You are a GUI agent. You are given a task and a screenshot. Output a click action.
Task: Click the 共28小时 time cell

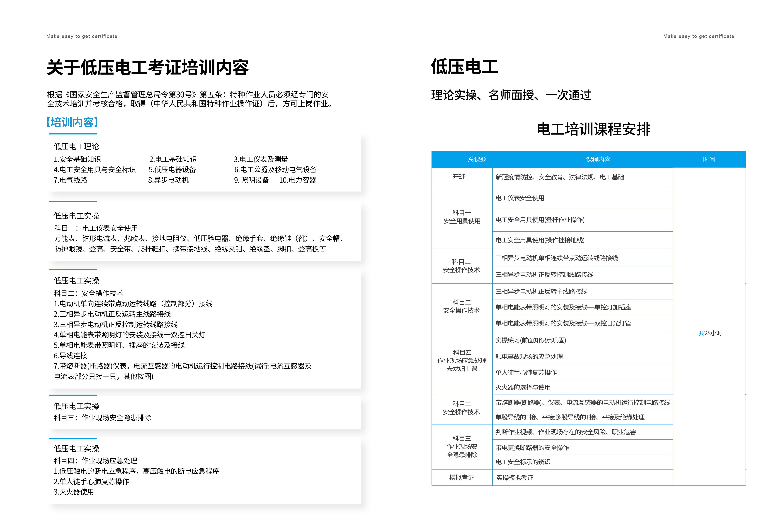click(710, 333)
